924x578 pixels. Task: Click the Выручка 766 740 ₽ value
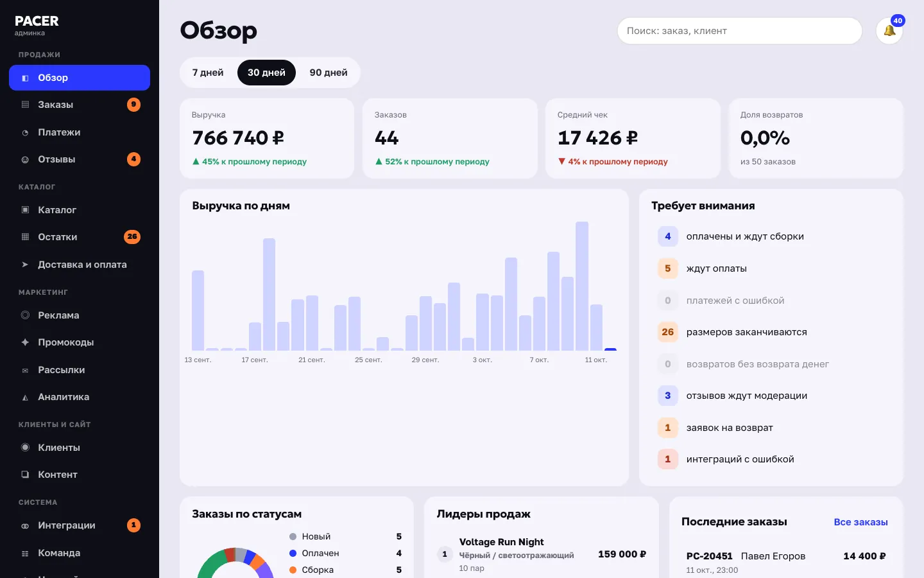pyautogui.click(x=238, y=138)
